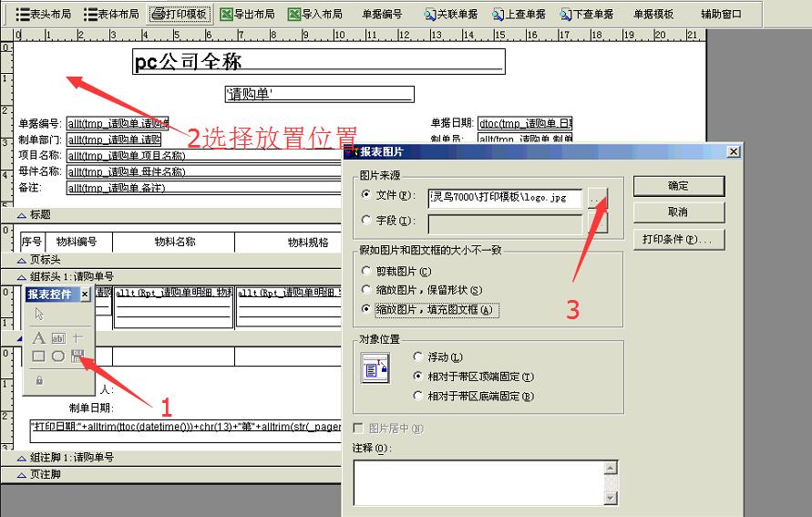
Task: Select the field (abl) control tool
Action: [58, 337]
